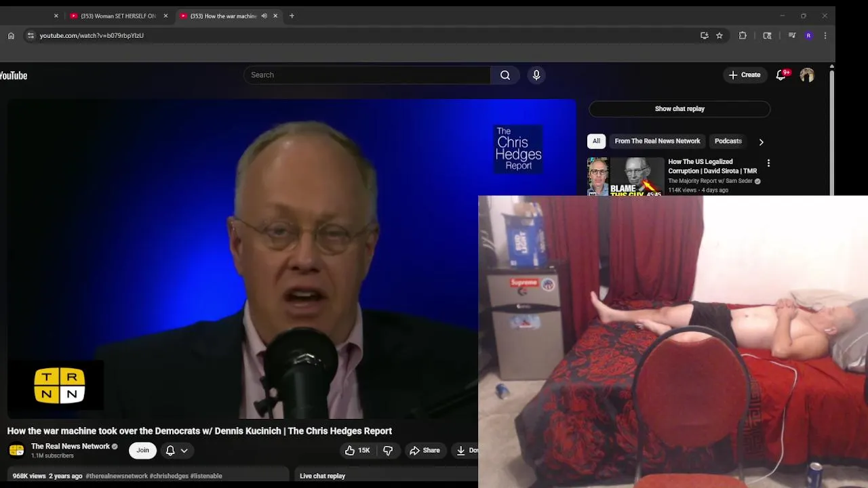
Task: Select the 'Podcasts' filter chip
Action: pos(728,141)
